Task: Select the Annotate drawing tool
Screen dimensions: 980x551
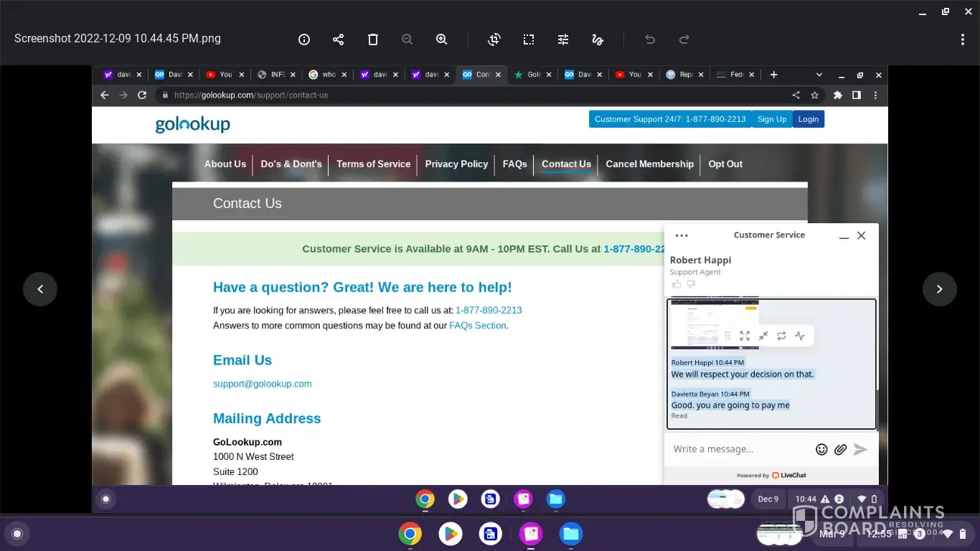Action: [598, 39]
